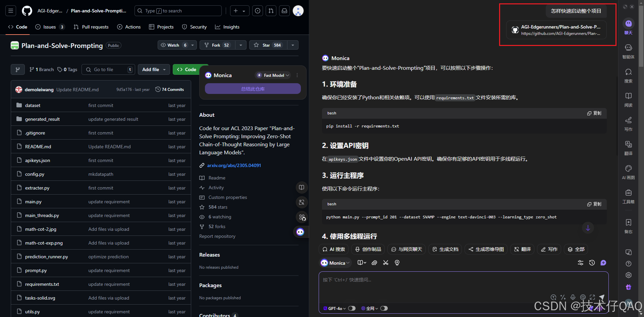Viewport: 644px width, 317px height.
Task: Open the Add file dropdown
Action: pyautogui.click(x=154, y=69)
